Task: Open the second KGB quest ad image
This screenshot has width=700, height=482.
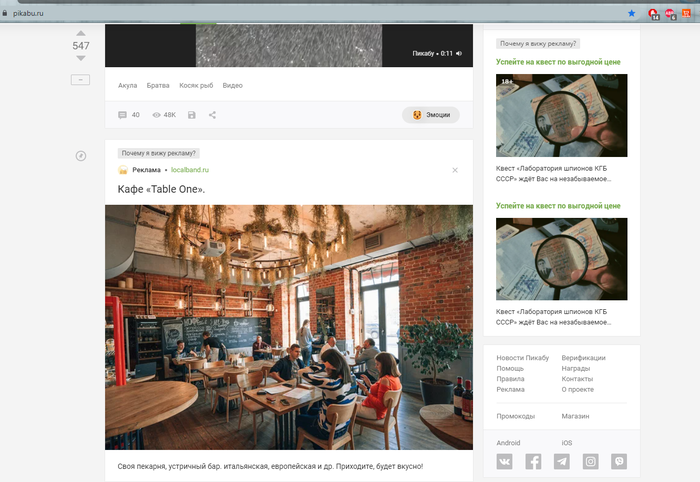Action: [x=562, y=259]
